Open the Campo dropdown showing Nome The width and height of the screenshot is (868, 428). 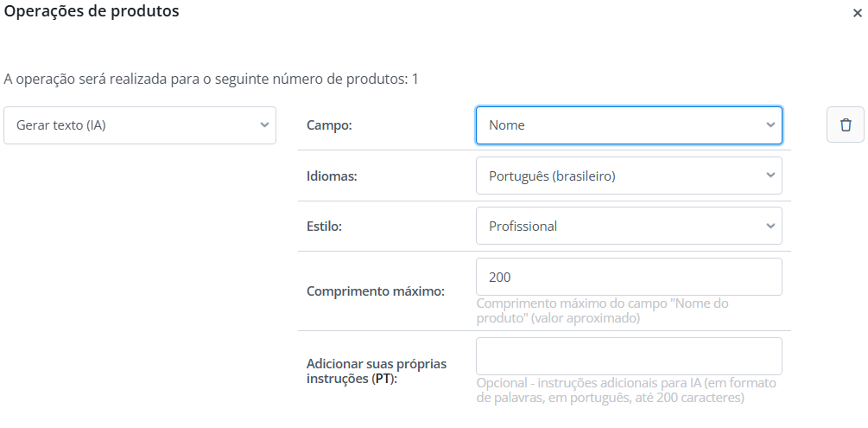(629, 125)
